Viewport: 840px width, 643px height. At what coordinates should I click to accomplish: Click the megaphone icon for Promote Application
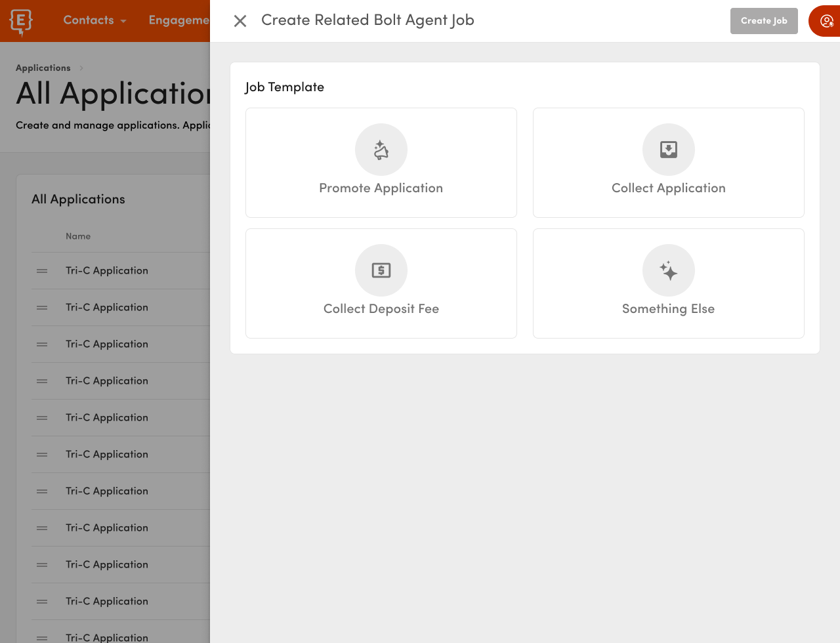(x=381, y=150)
